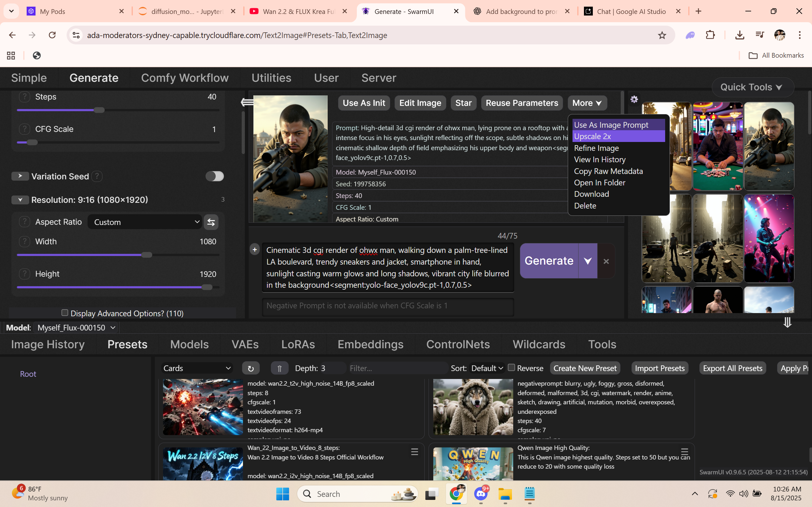Click the plus icon beside prompt box

(x=255, y=250)
